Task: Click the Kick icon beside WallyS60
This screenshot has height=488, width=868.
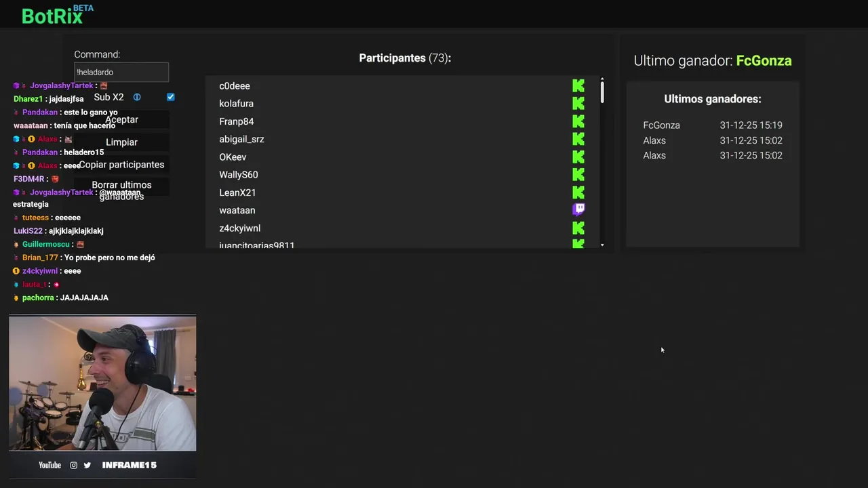Action: click(x=578, y=175)
